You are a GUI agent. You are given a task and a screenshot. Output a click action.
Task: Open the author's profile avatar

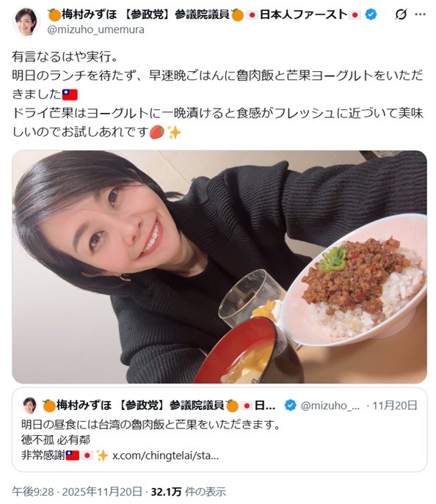26,21
